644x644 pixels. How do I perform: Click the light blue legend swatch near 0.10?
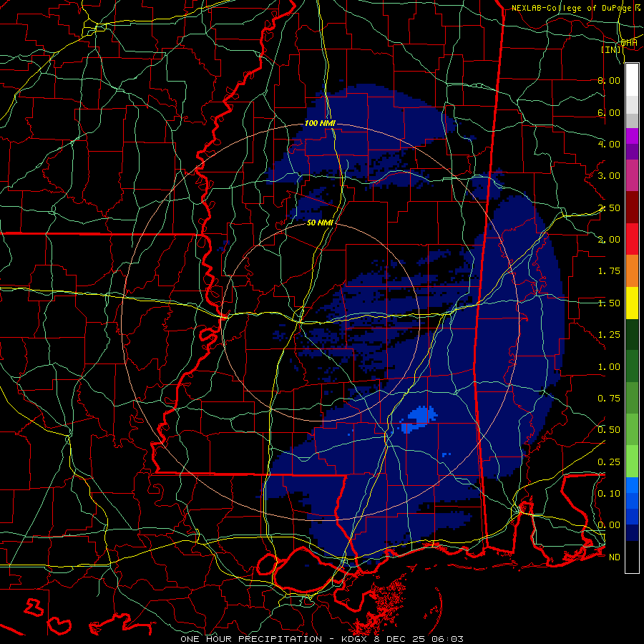coord(632,485)
